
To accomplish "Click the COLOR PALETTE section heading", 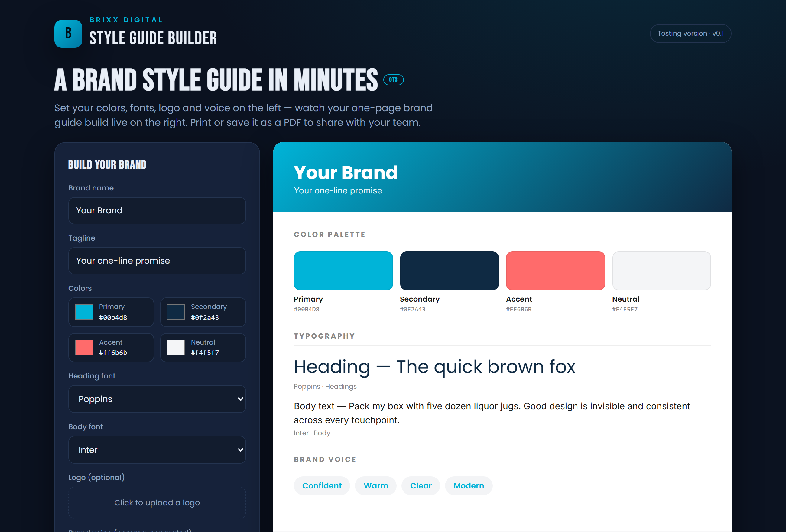I will 330,234.
